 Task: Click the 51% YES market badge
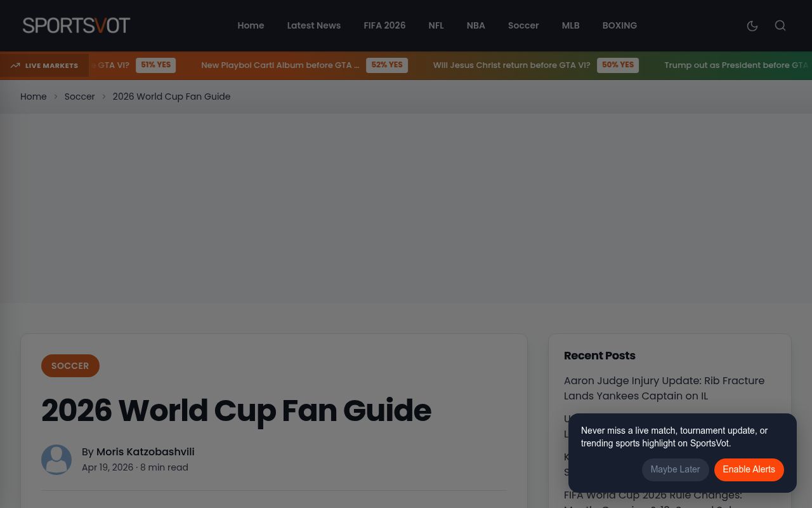(x=155, y=65)
